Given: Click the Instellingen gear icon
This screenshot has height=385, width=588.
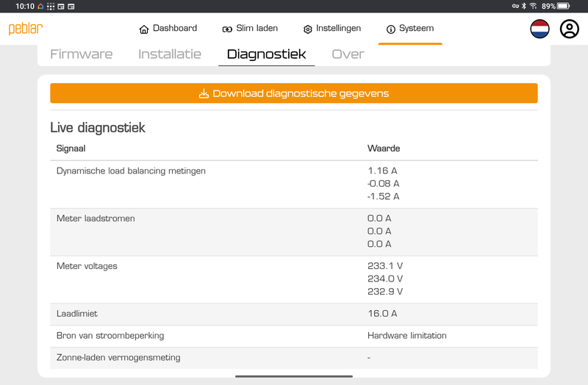Looking at the screenshot, I should [307, 29].
